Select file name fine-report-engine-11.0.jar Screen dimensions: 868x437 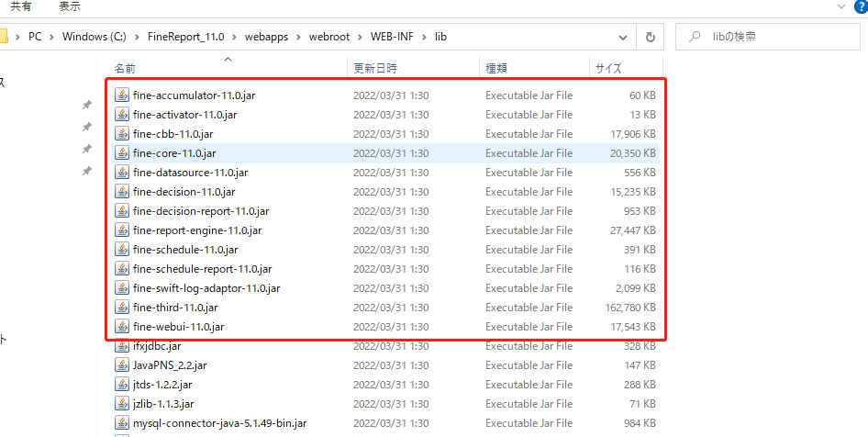click(197, 230)
